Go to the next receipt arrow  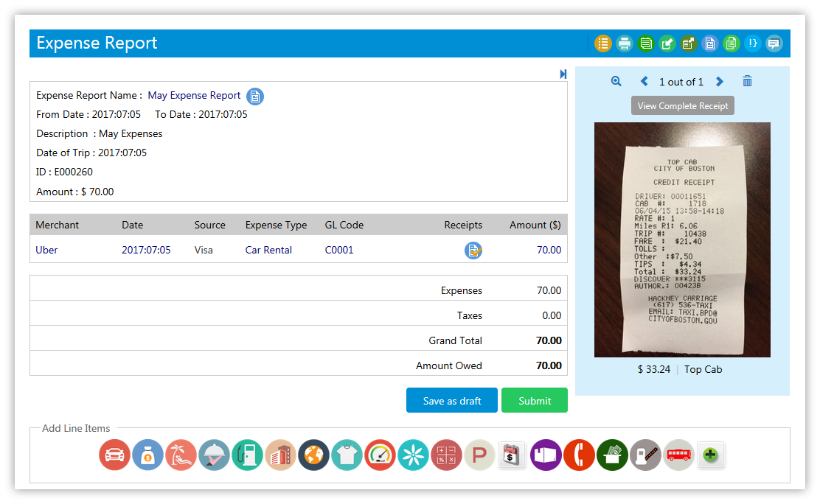coord(720,81)
